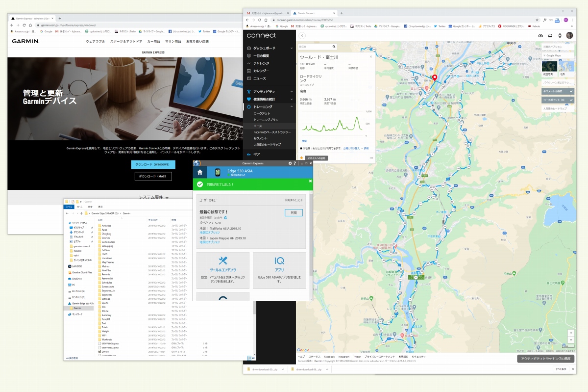Expand the 健康情報の統計 chevron in sidebar
Screen dimensions: 588x392
point(292,99)
